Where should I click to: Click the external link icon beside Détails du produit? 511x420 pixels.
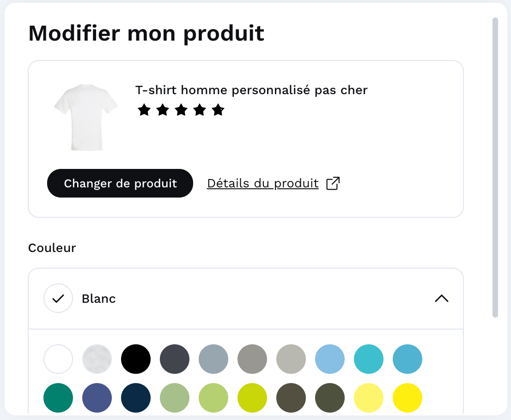pos(334,183)
